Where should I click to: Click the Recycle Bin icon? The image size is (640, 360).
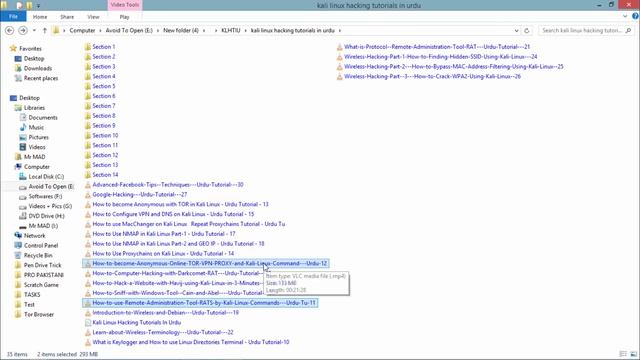pyautogui.click(x=18, y=256)
